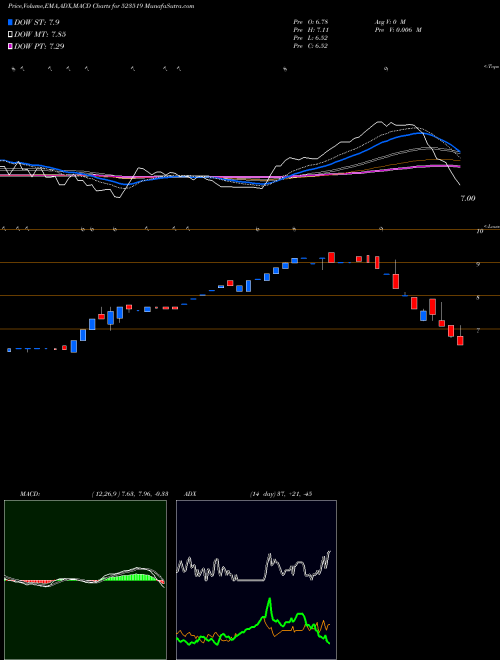Click the '7' price axis label
The image size is (500, 660).
478,331
